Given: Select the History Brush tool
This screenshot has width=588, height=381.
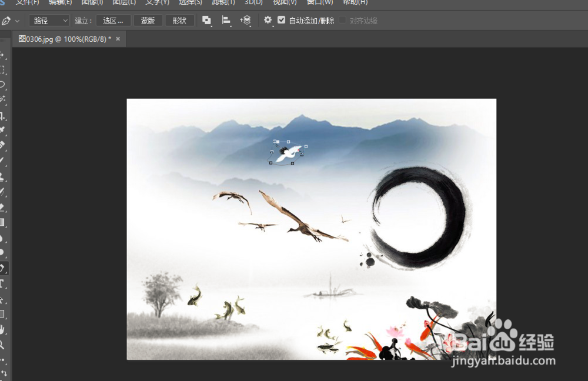Looking at the screenshot, I should (x=2, y=192).
